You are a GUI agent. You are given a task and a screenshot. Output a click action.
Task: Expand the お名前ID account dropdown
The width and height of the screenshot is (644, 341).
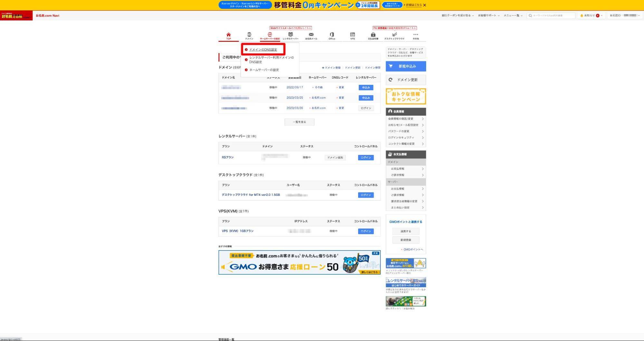coord(625,15)
